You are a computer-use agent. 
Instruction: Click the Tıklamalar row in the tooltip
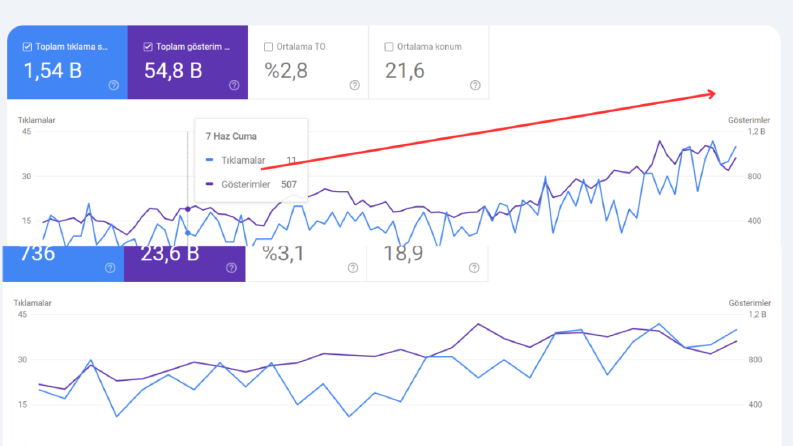click(251, 160)
